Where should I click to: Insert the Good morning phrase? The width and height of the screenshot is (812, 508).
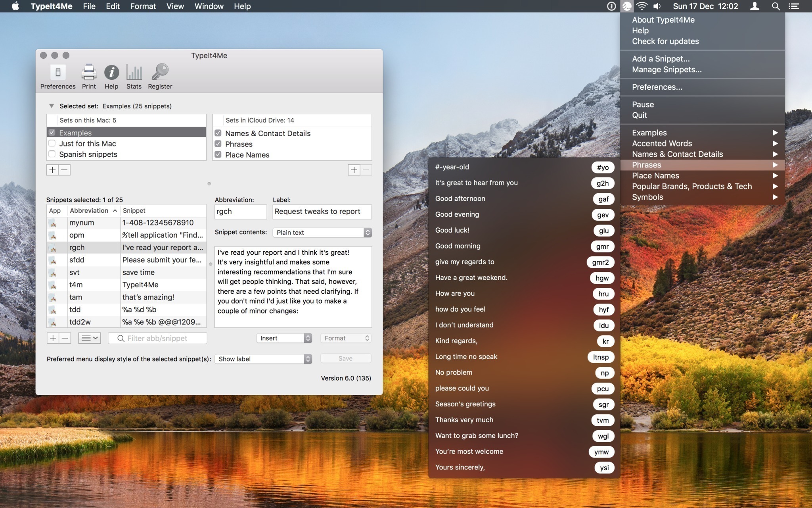pyautogui.click(x=524, y=246)
